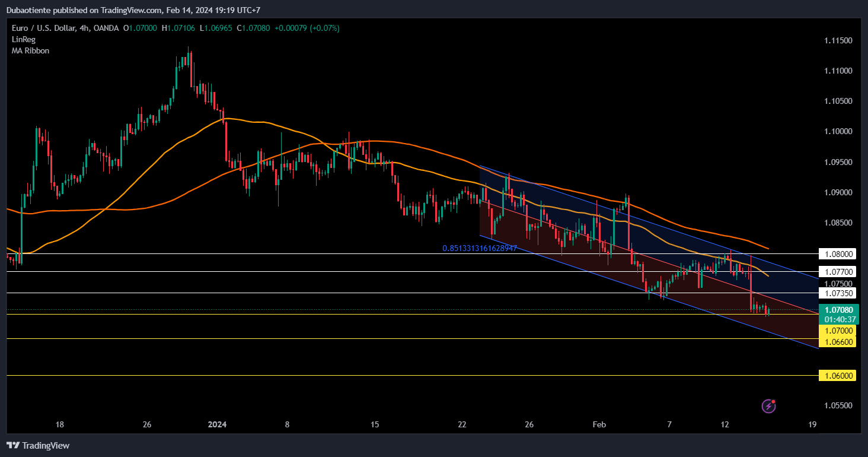The height and width of the screenshot is (457, 868).
Task: Click the 1.11000 price axis label
Action: tap(838, 71)
